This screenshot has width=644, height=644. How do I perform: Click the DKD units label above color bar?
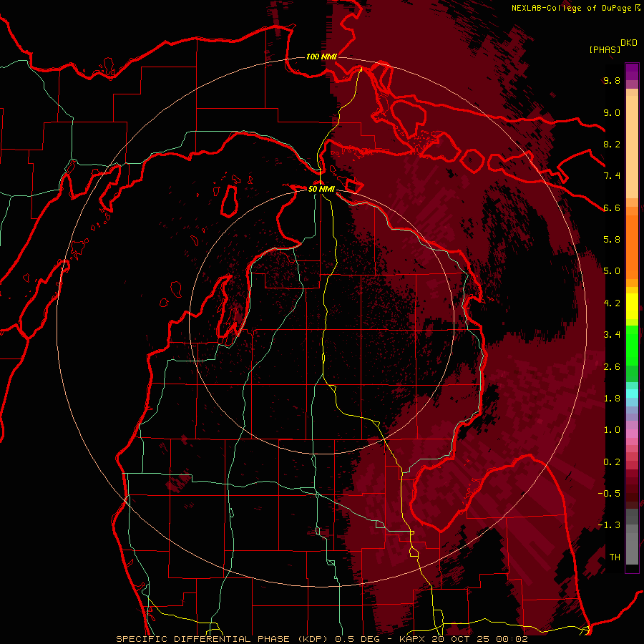[x=629, y=43]
